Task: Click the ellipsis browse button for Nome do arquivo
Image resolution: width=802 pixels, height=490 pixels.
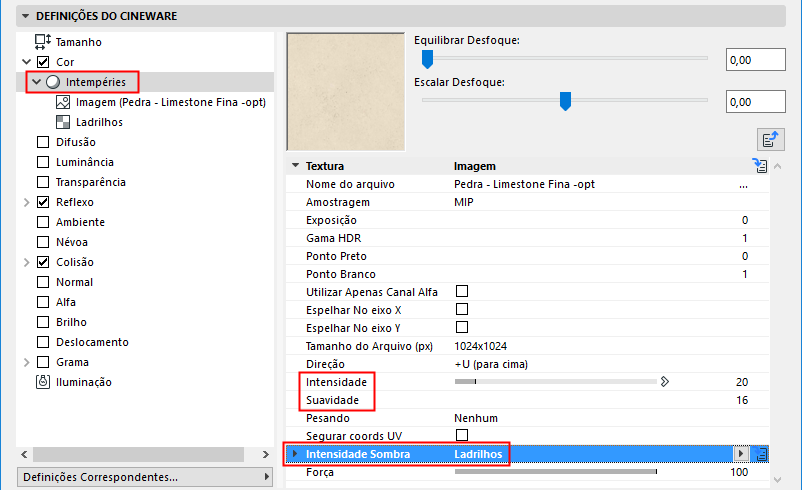Action: pyautogui.click(x=743, y=185)
